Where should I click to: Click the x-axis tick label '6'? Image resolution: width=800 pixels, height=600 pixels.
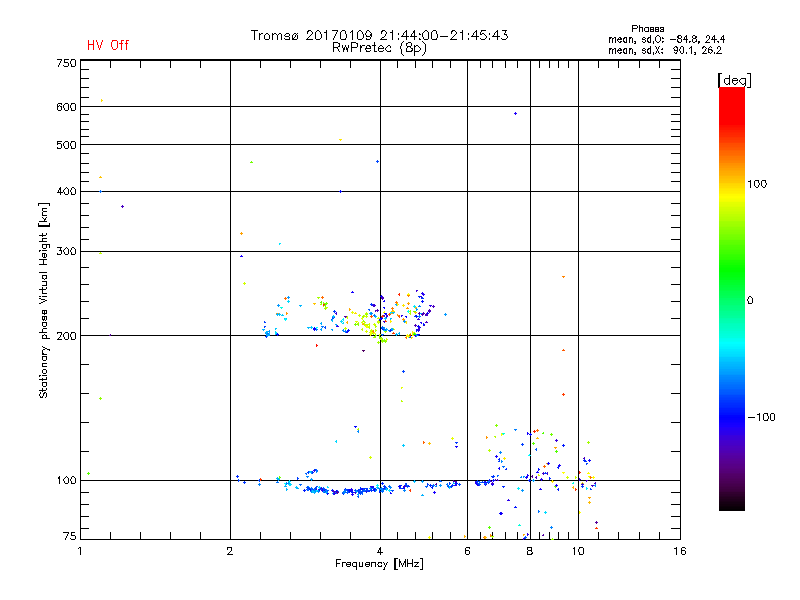click(467, 552)
